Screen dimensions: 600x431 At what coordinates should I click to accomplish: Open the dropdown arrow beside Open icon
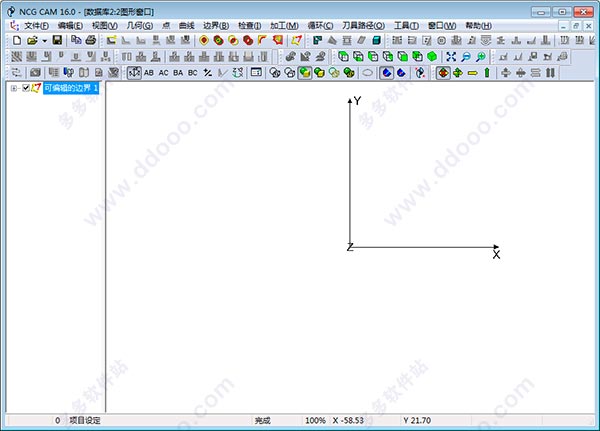[x=44, y=41]
